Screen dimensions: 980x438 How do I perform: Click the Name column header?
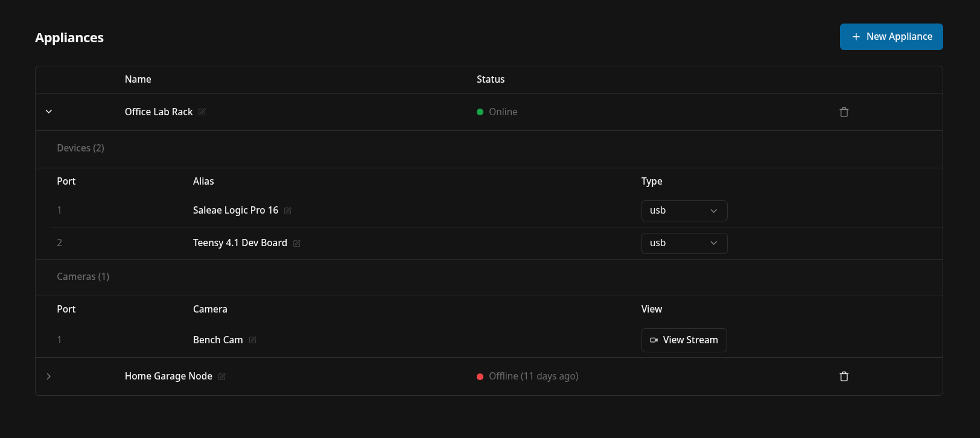tap(138, 80)
